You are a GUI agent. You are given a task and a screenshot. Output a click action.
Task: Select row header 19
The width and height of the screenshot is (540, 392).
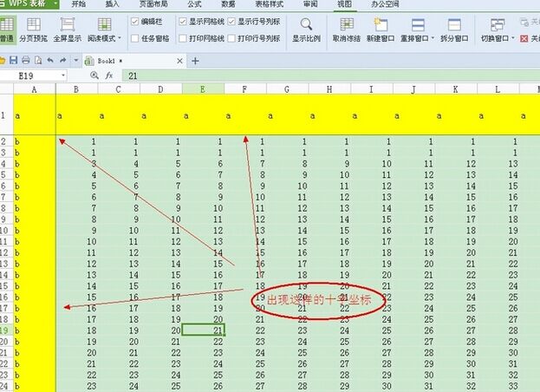pos(7,330)
